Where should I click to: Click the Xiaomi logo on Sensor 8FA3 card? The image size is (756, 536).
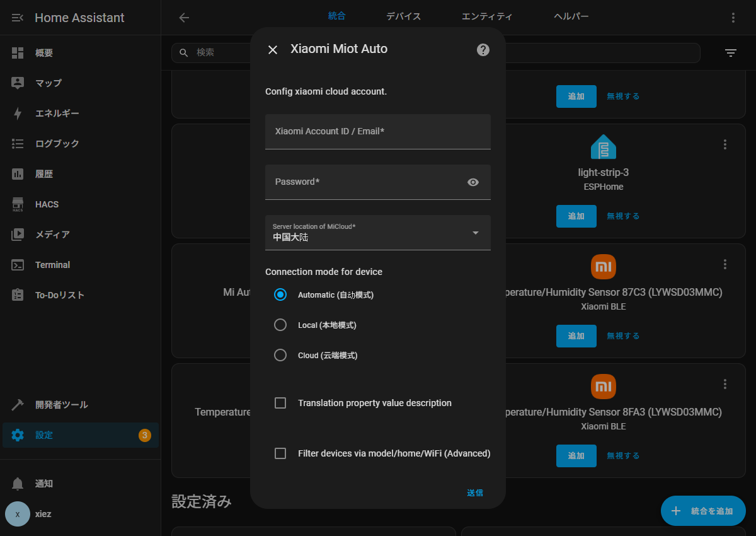coord(604,387)
